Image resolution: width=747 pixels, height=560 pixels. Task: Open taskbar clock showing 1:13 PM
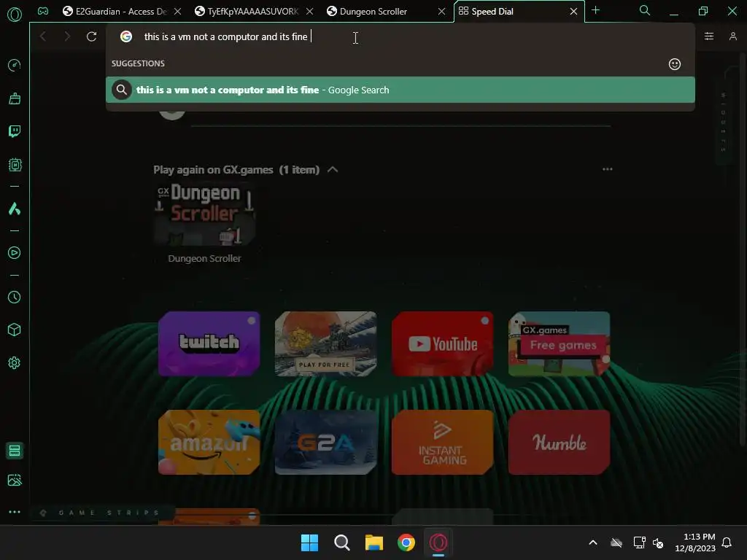click(695, 542)
